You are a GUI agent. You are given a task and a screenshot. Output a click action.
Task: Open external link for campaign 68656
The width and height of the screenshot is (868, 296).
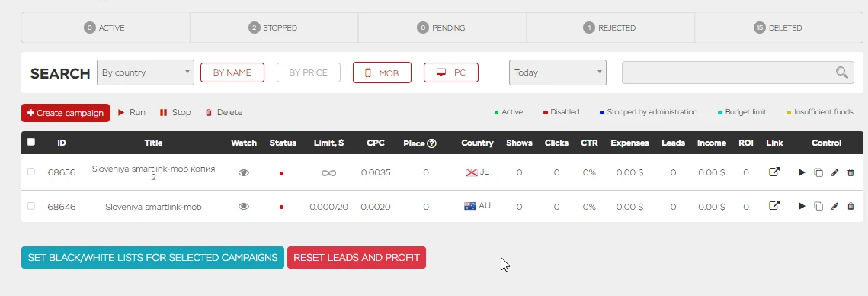(x=774, y=172)
